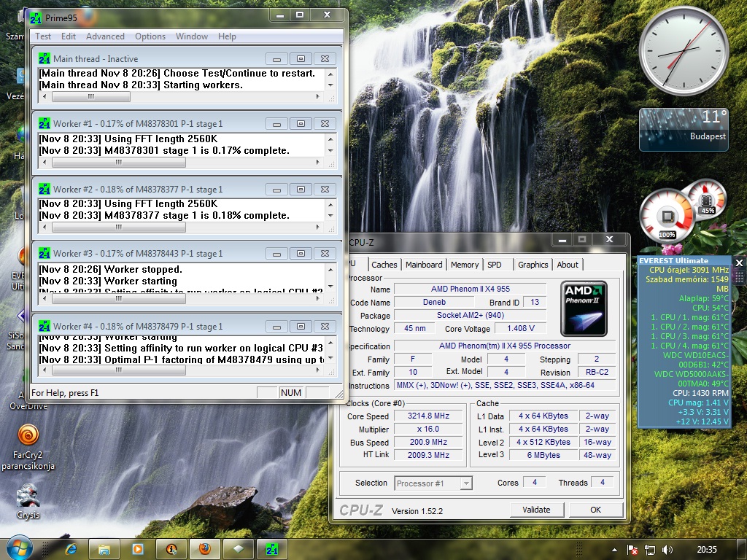Click the memory usage gauge showing 45%
Viewport: 747px width, 560px height.
(707, 199)
